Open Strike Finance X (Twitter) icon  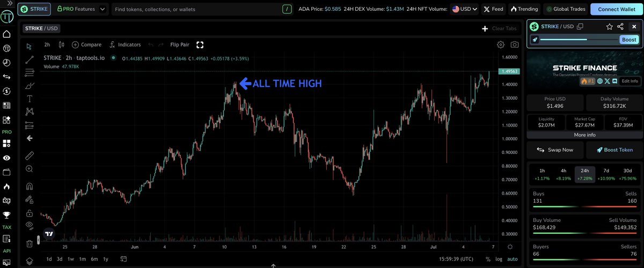(608, 81)
